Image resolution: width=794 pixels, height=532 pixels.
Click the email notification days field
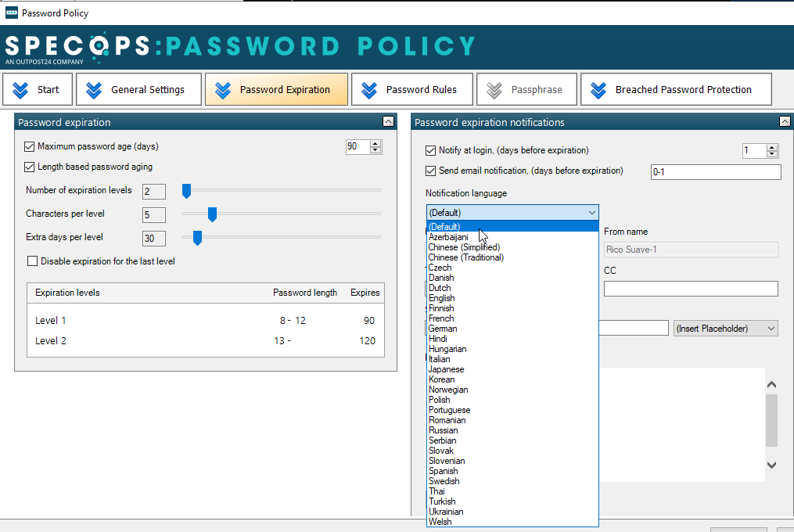(x=716, y=172)
